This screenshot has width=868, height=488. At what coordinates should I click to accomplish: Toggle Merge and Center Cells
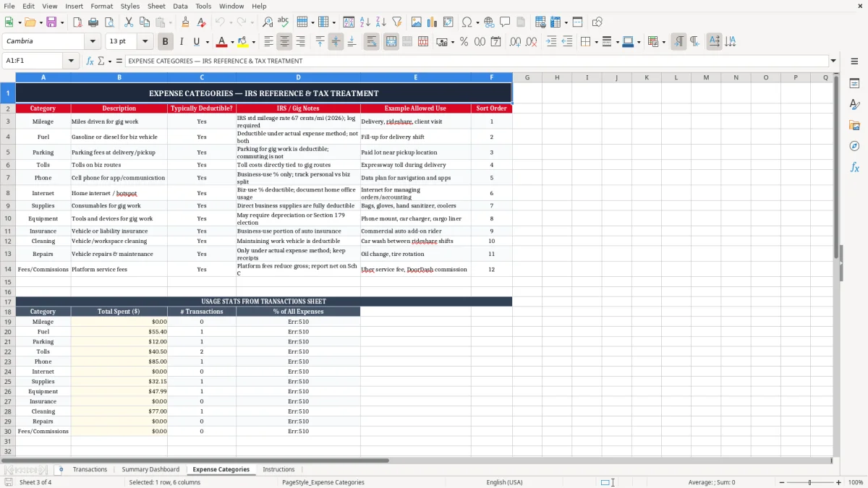click(x=391, y=42)
